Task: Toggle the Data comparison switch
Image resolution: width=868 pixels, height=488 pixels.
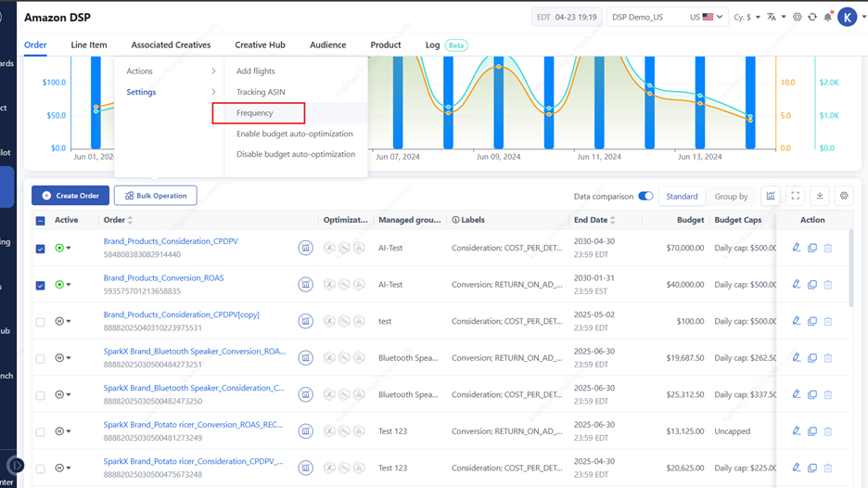Action: coord(645,197)
